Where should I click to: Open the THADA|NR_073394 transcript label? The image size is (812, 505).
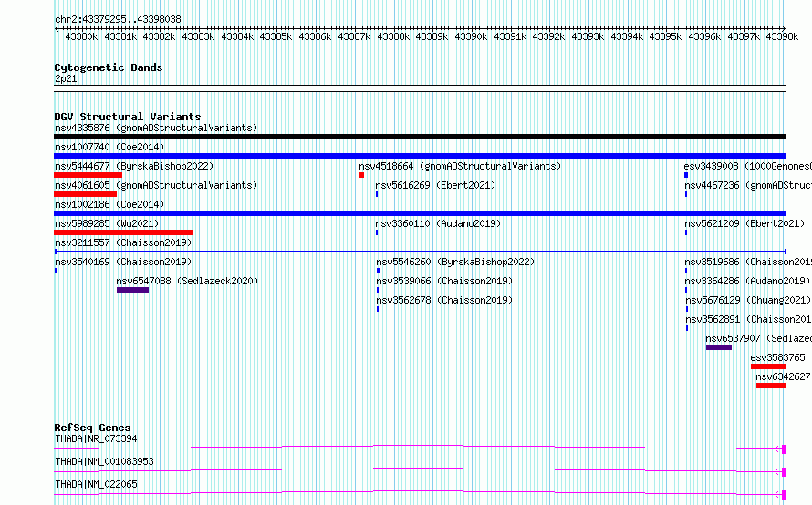[96, 438]
